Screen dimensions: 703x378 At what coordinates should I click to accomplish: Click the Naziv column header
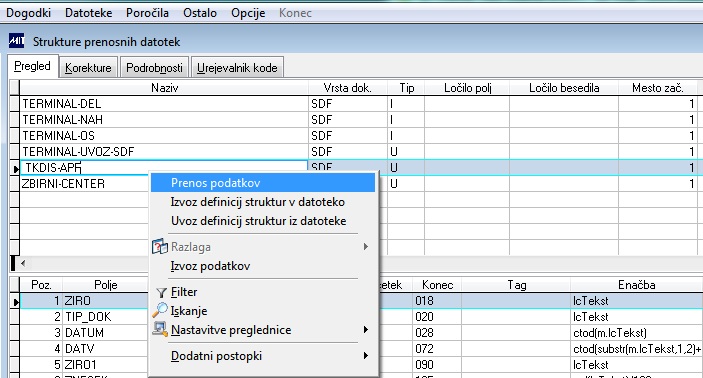point(164,88)
